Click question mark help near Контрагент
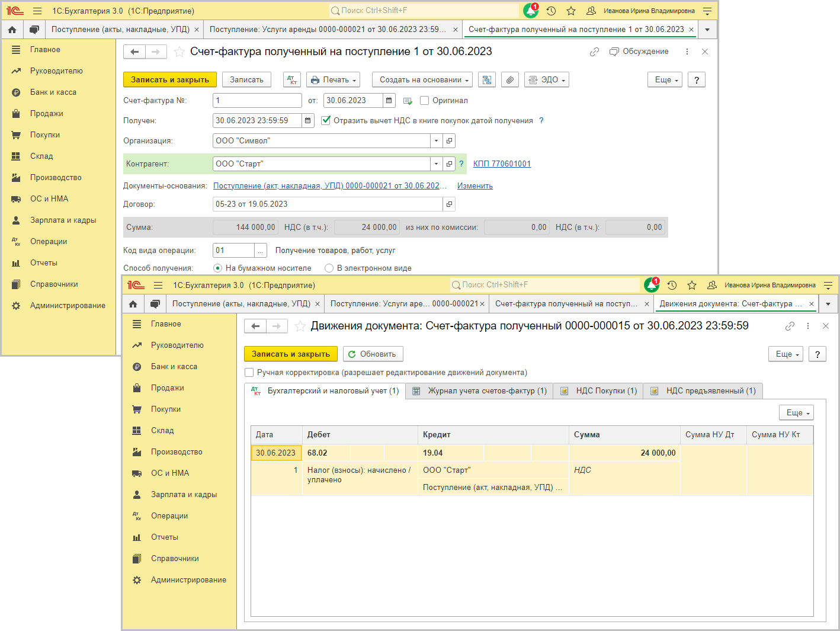The height and width of the screenshot is (631, 840). tap(461, 164)
